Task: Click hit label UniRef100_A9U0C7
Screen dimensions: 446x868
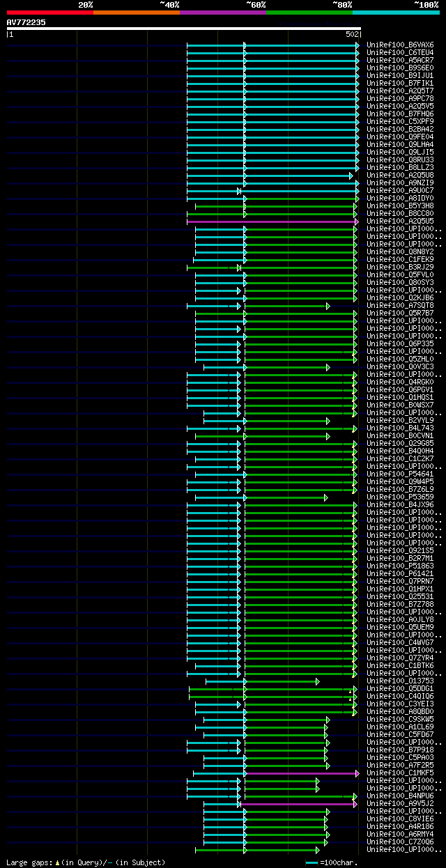Action: coord(400,190)
